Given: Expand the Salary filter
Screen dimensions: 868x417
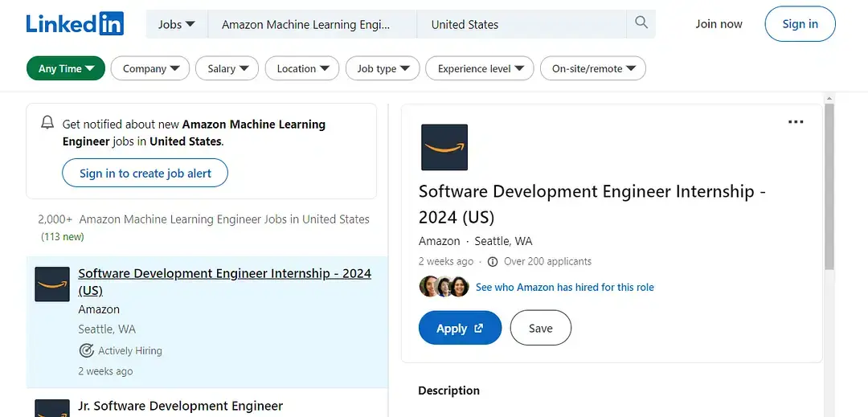Looking at the screenshot, I should click(227, 68).
